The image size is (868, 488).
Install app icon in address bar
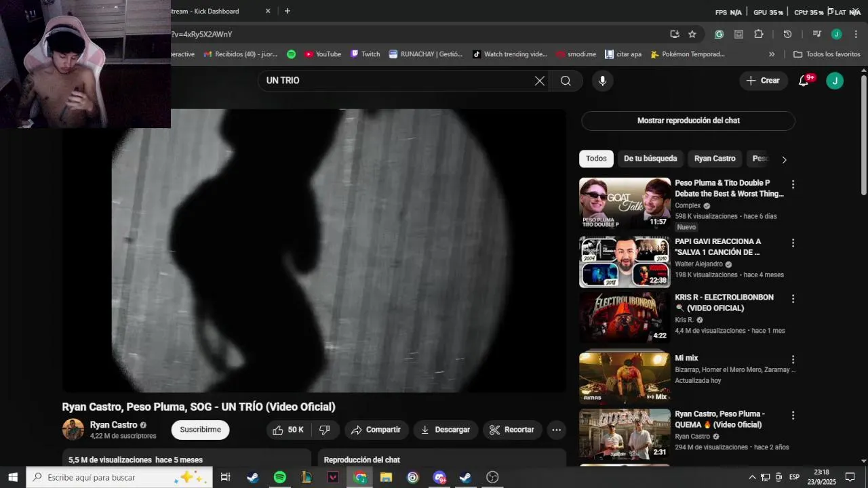point(675,34)
